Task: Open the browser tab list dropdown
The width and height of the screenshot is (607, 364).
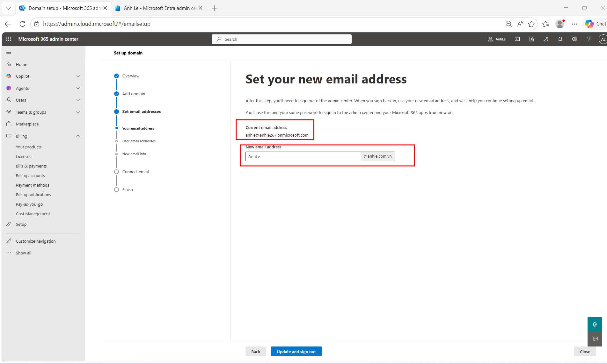Action: (8, 8)
